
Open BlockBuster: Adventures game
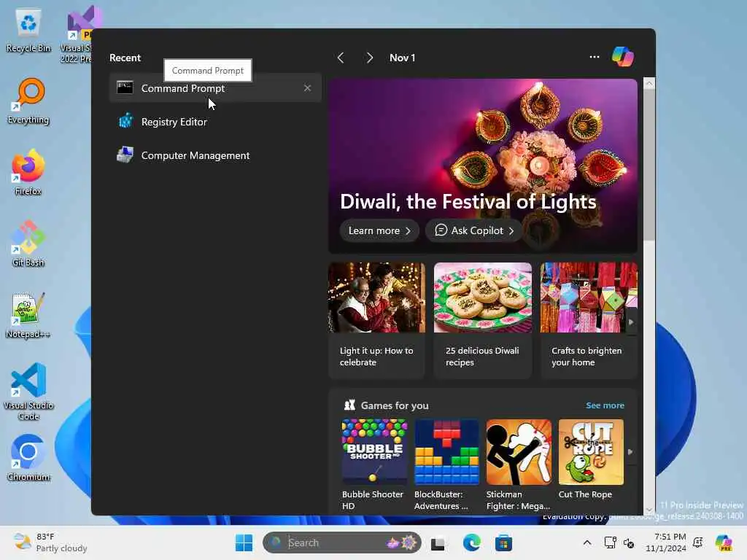coord(446,464)
